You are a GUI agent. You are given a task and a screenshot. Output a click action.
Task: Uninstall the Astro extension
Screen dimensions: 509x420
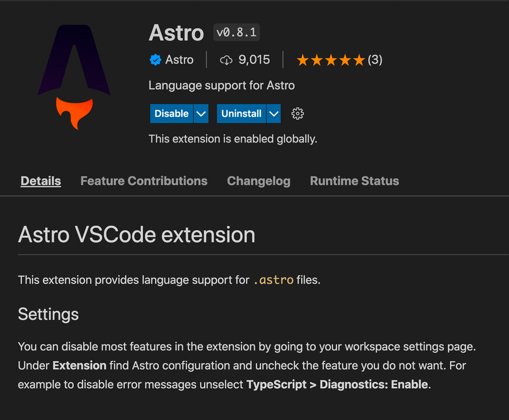pos(241,113)
